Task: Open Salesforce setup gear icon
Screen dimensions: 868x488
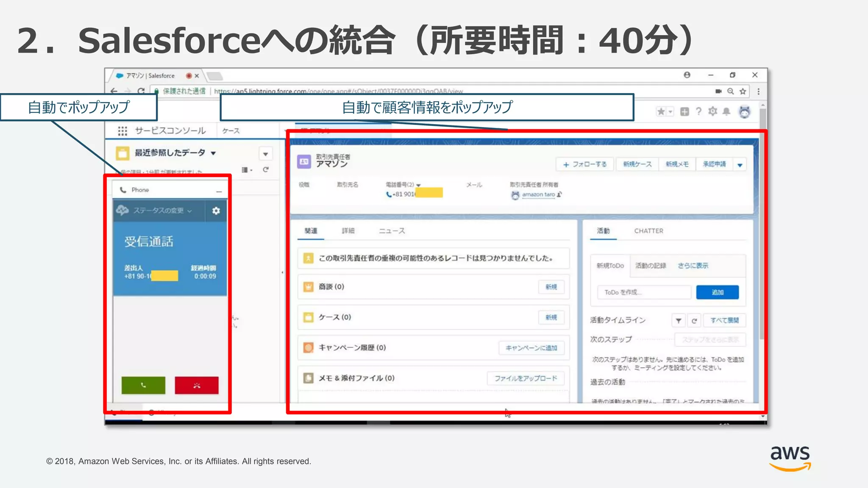Action: point(713,111)
